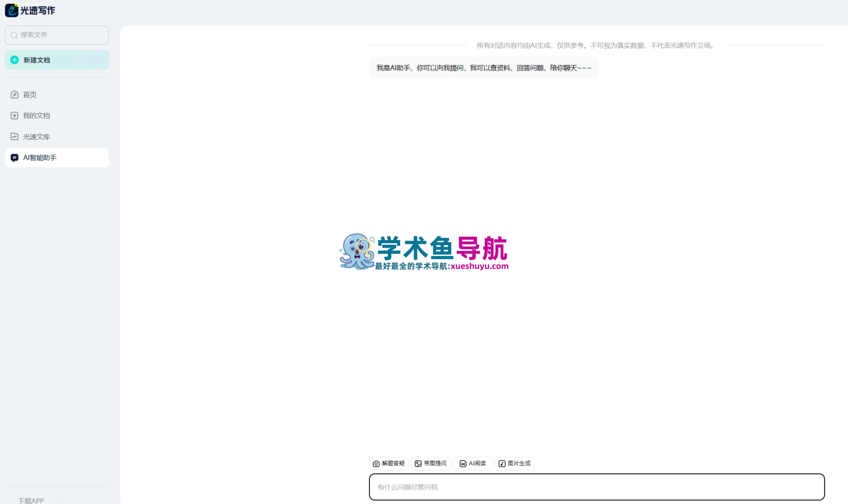
Task: Click the camera icon for 解题答疑
Action: tap(376, 464)
